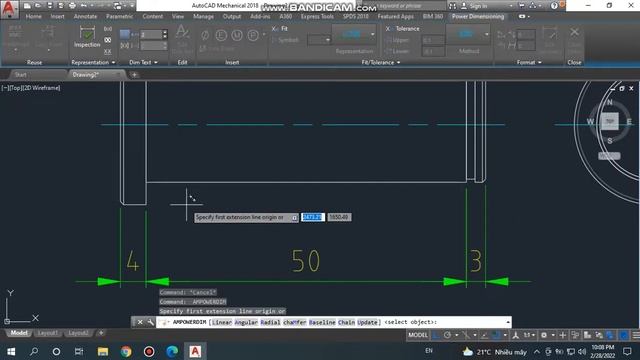Click the blue dimension text box icon
The height and width of the screenshot is (360, 640).
[x=124, y=34]
